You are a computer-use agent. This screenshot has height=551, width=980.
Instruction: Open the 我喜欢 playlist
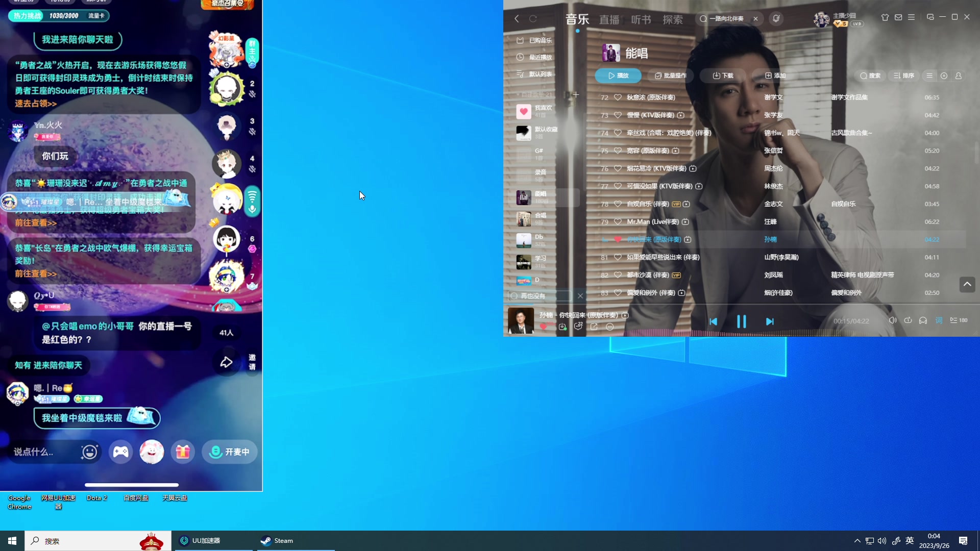click(x=543, y=111)
